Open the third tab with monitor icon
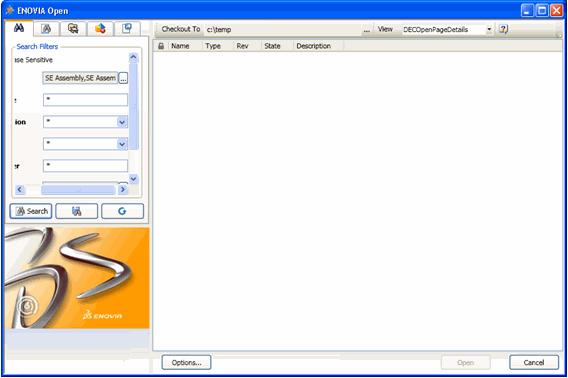568x378 pixels. 73,29
